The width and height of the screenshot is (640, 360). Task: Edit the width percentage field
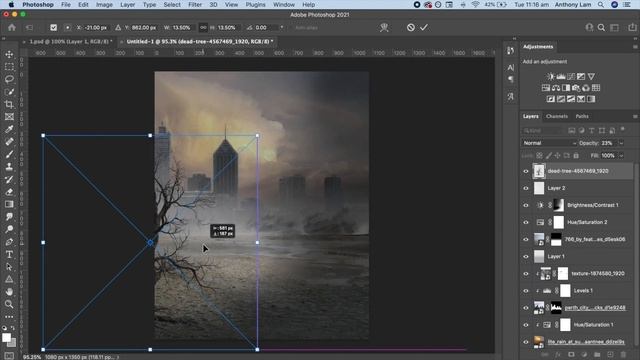click(x=181, y=27)
